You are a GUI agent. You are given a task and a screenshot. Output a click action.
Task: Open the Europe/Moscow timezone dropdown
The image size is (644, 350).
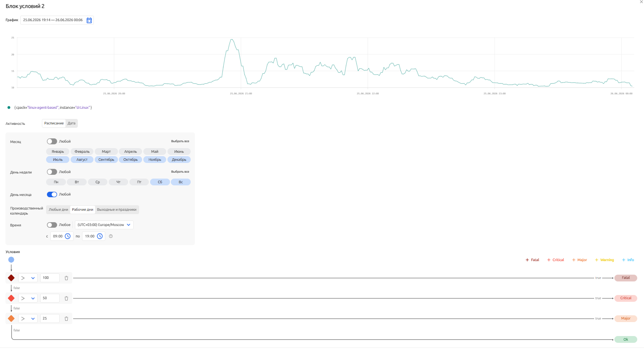[x=104, y=225]
